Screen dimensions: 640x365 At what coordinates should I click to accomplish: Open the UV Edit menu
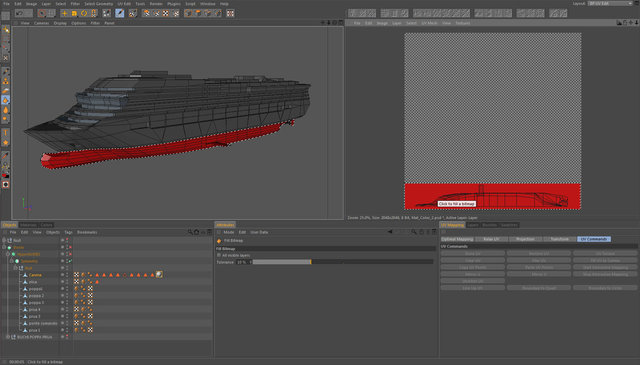click(124, 4)
